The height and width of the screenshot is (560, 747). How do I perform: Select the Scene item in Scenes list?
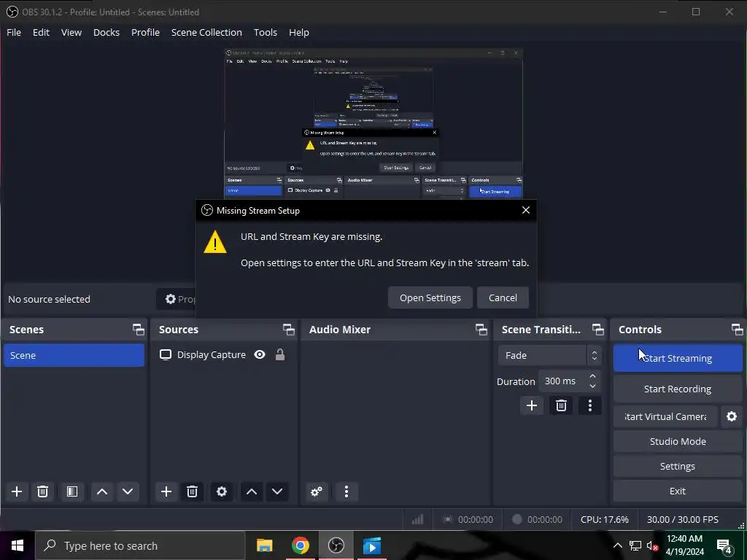[74, 355]
